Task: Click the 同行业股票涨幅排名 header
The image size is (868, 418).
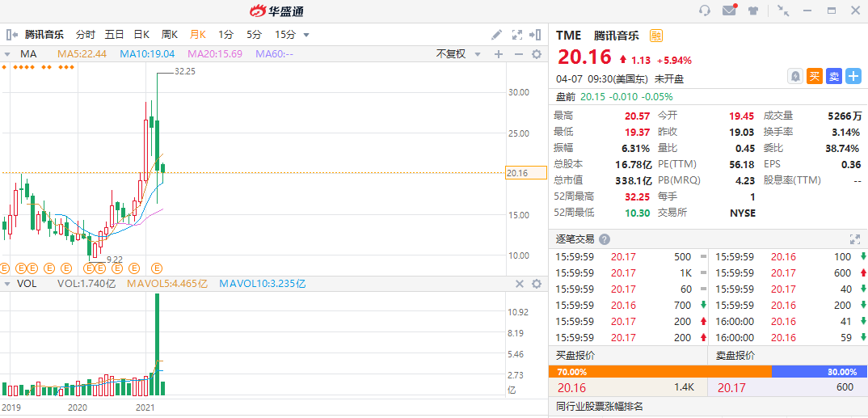Action: click(600, 407)
